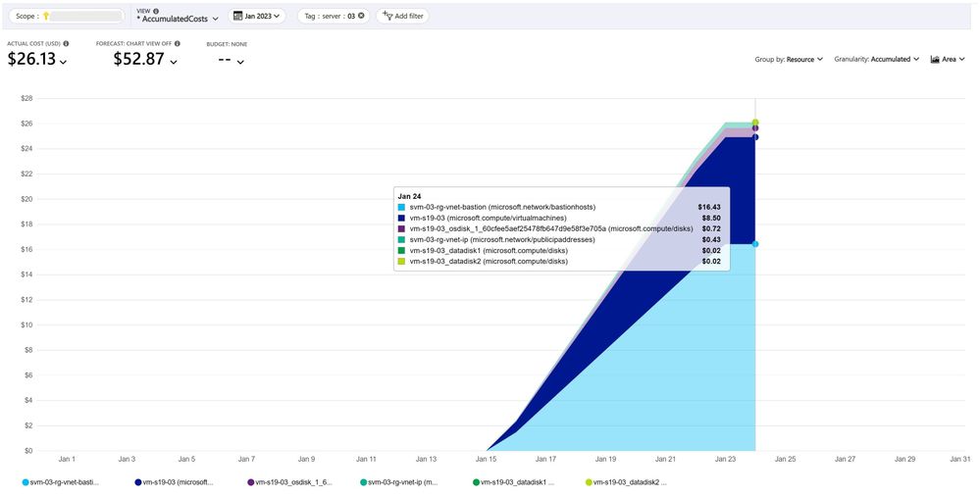Click the light green datadisk2 legend swatch
Viewport: 980px width, 497px height.
(589, 482)
